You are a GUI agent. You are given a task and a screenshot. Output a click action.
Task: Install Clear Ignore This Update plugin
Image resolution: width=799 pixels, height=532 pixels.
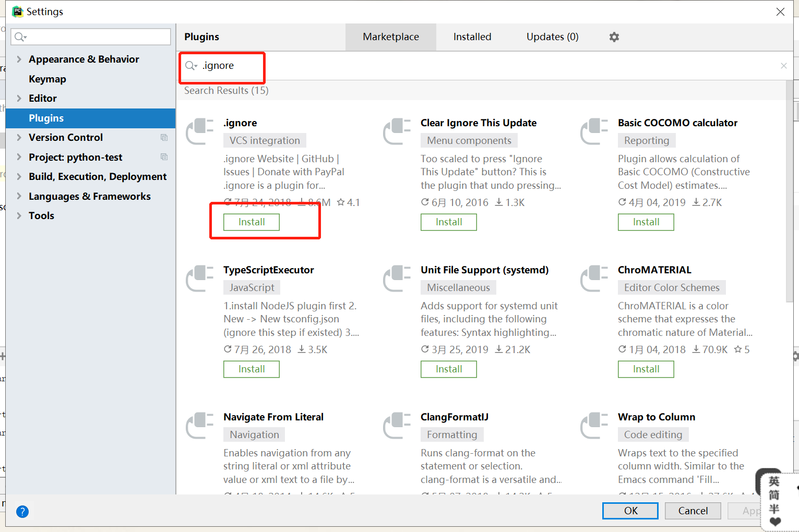(x=449, y=222)
